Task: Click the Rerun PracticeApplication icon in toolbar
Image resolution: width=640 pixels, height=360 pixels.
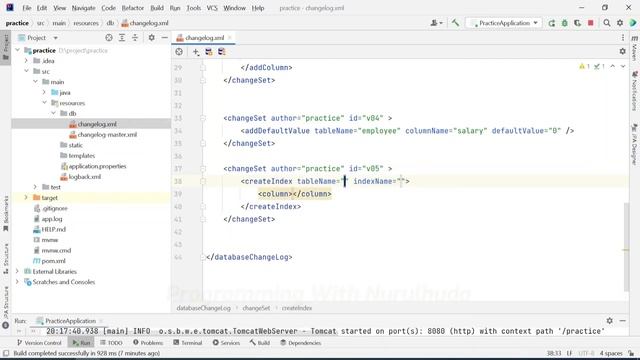Action: tap(552, 23)
